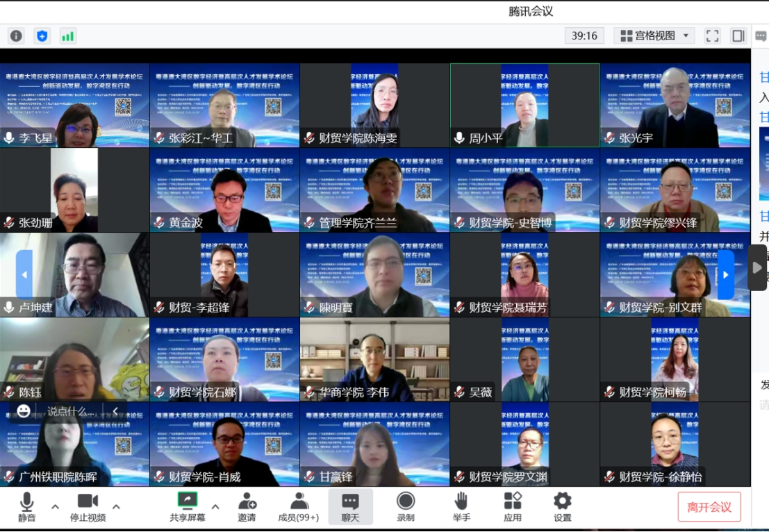
Task: Toggle microphone with the 静音 button
Action: [27, 507]
